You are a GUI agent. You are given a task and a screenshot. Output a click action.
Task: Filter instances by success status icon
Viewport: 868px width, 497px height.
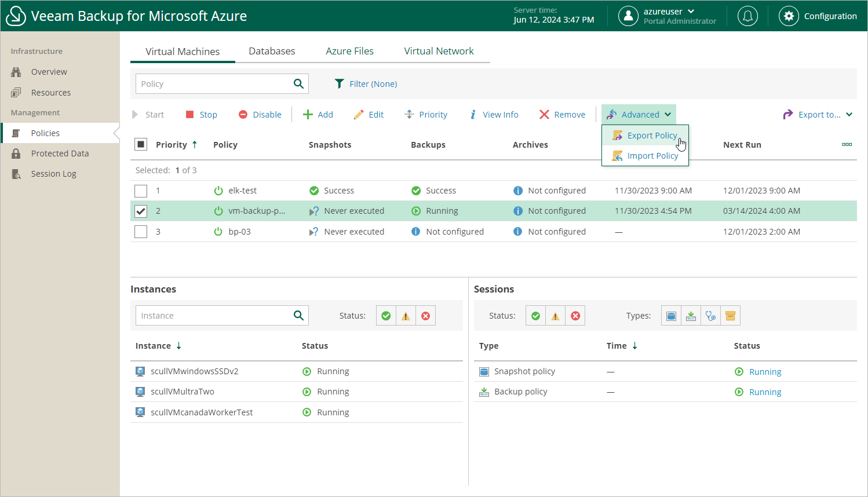point(386,316)
